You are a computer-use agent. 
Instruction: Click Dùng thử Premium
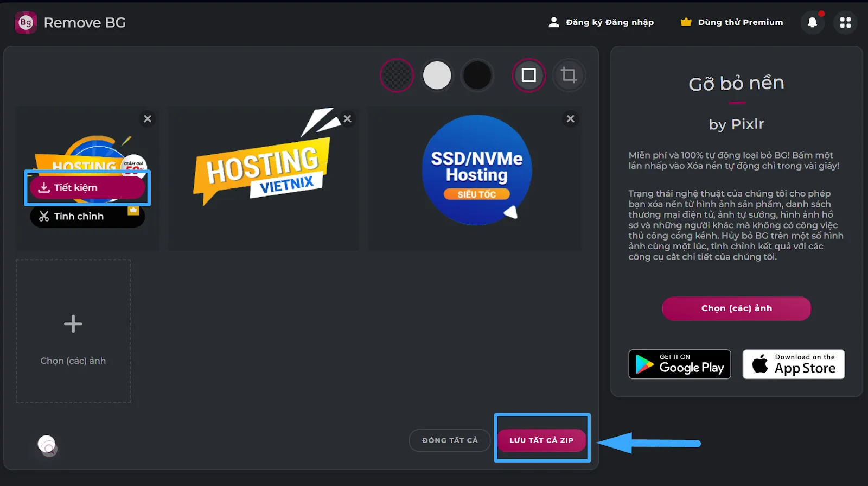pyautogui.click(x=732, y=22)
